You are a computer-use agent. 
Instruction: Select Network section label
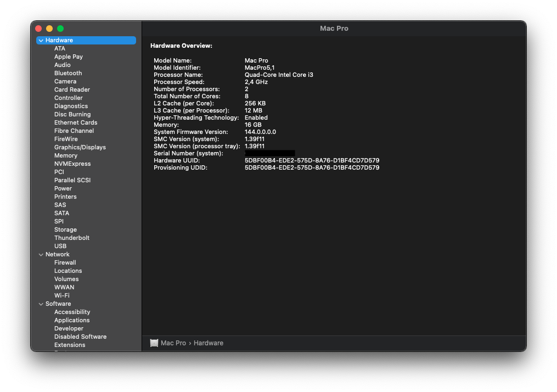pos(57,254)
